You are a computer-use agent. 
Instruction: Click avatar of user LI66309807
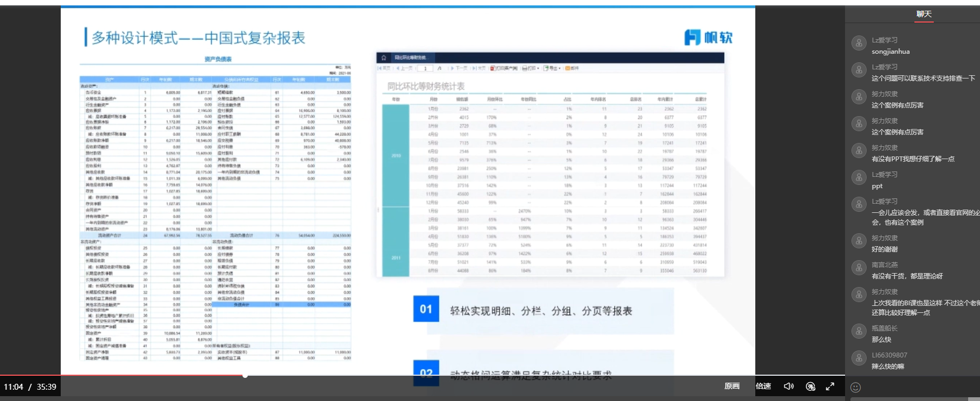(x=859, y=358)
